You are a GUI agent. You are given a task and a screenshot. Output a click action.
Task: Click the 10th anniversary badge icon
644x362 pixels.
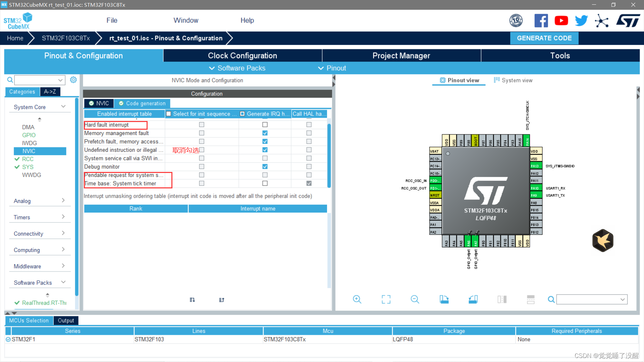pos(516,21)
